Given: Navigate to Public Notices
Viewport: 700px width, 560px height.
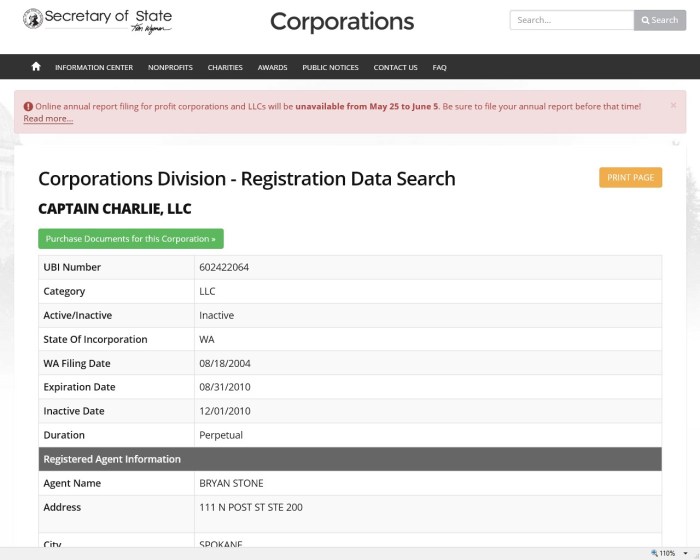Looking at the screenshot, I should coord(330,68).
